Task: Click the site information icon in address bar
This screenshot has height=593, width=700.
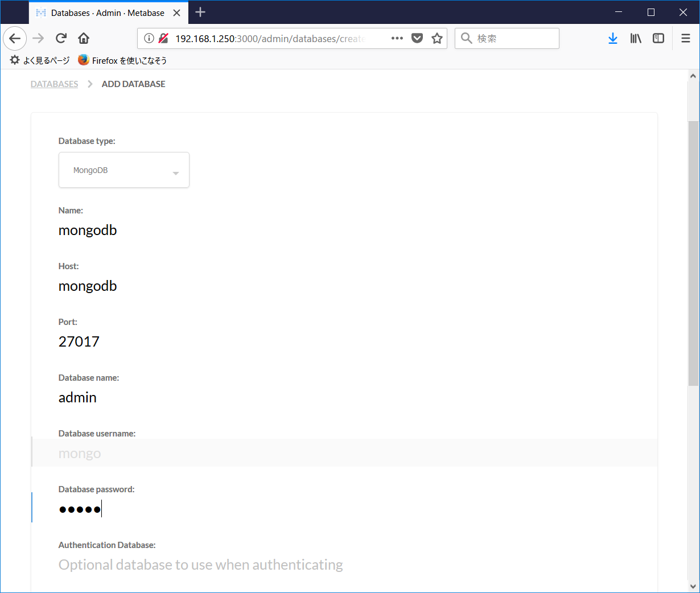Action: (149, 38)
